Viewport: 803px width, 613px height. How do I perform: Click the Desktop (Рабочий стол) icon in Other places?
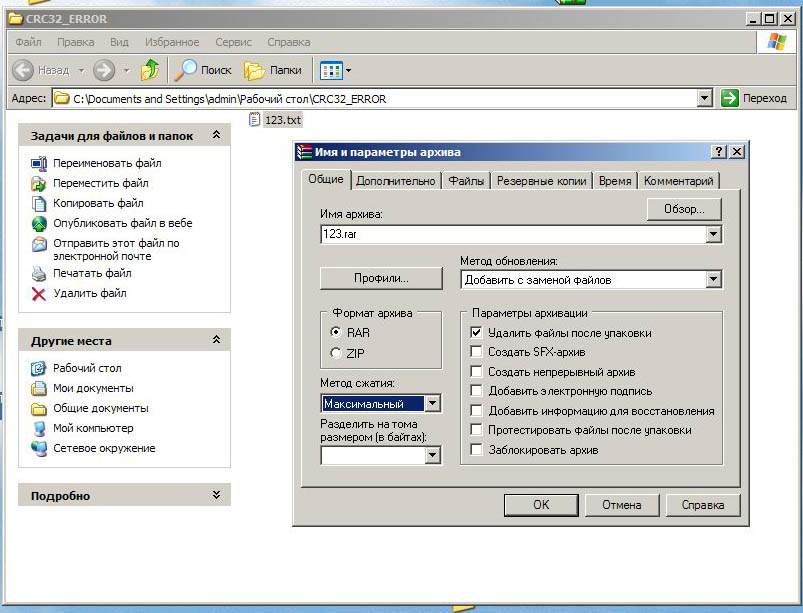click(39, 368)
